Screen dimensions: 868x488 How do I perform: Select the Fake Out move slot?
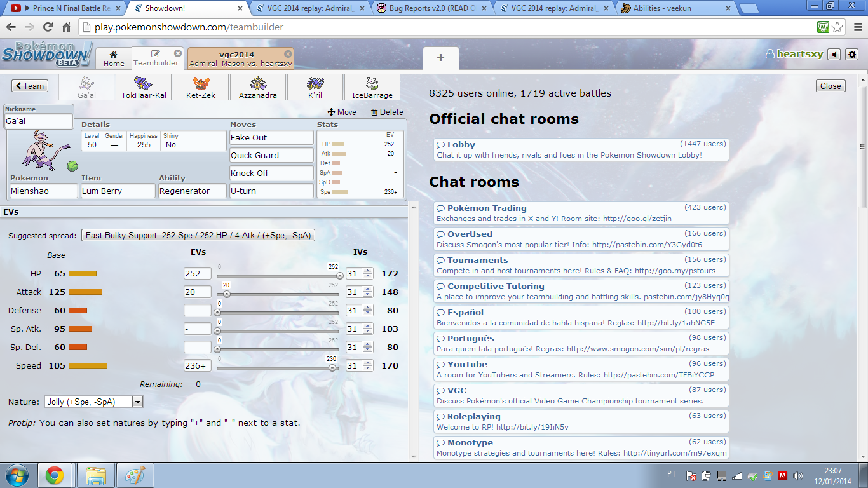click(x=271, y=137)
